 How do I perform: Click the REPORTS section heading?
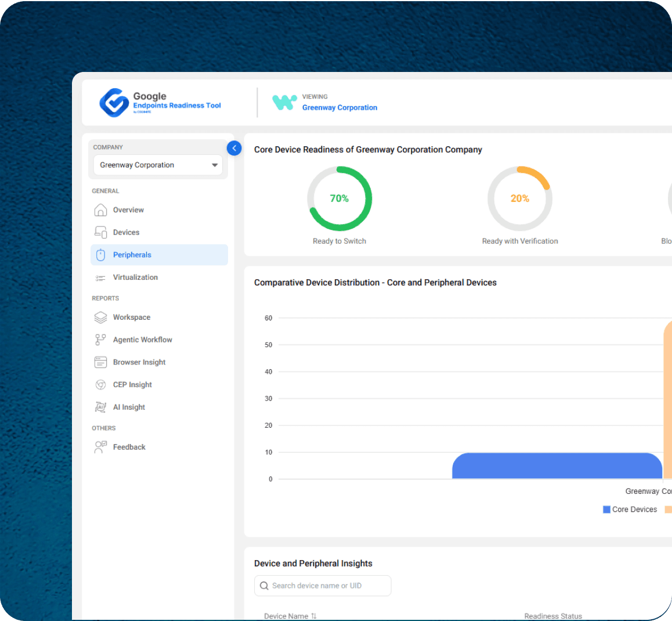[106, 298]
